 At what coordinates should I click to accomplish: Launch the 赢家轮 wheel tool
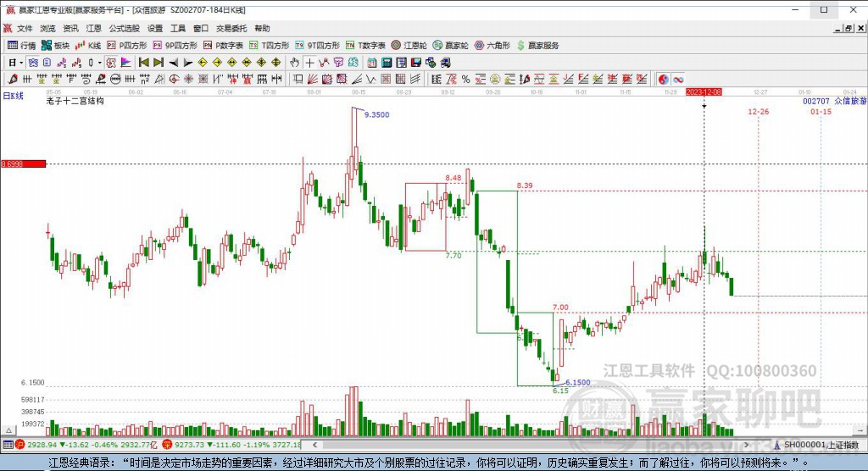451,46
